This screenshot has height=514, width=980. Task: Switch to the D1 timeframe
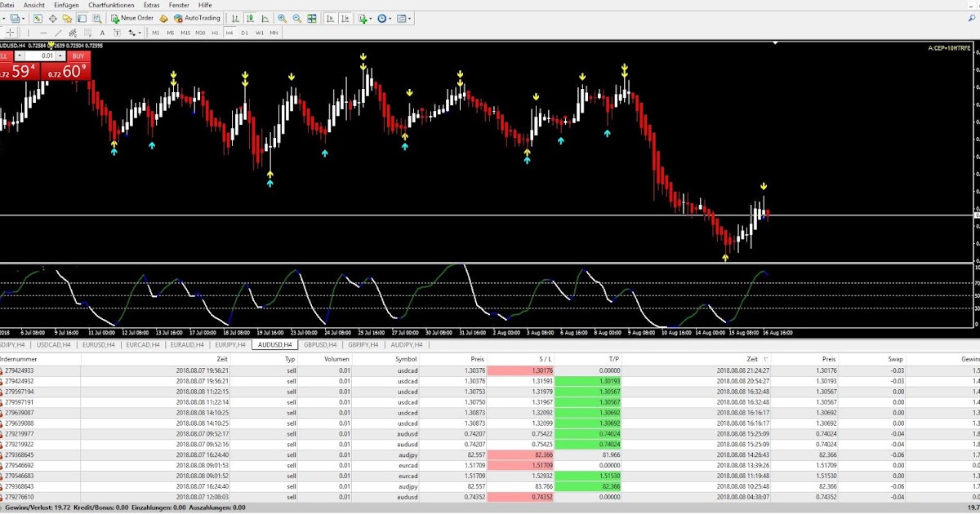pos(243,33)
